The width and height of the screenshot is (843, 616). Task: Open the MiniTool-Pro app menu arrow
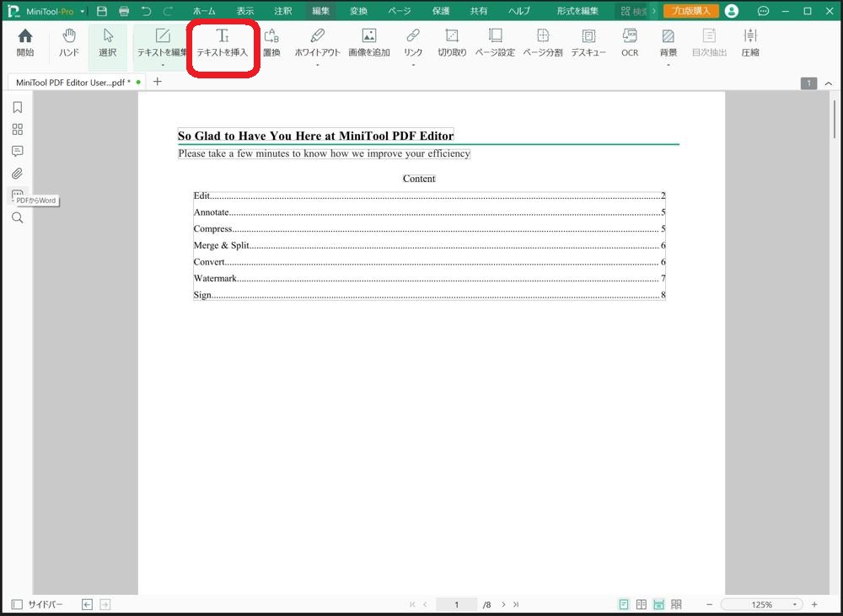pyautogui.click(x=83, y=11)
